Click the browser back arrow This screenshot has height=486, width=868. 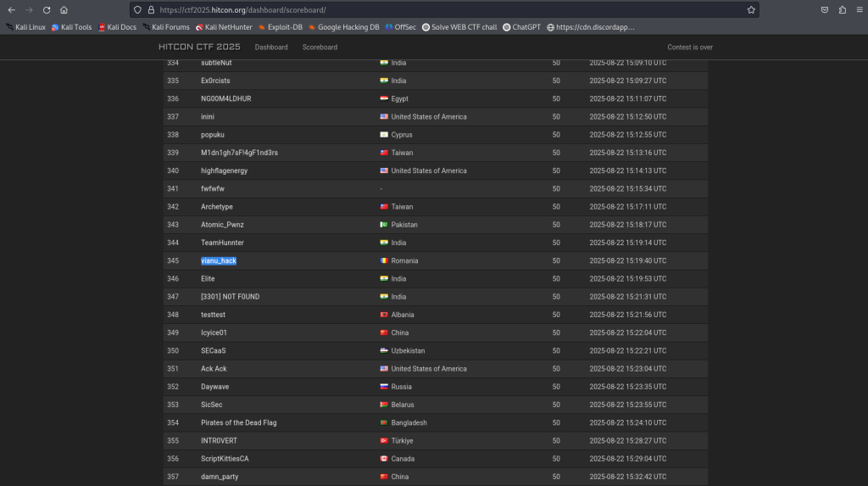click(x=11, y=9)
